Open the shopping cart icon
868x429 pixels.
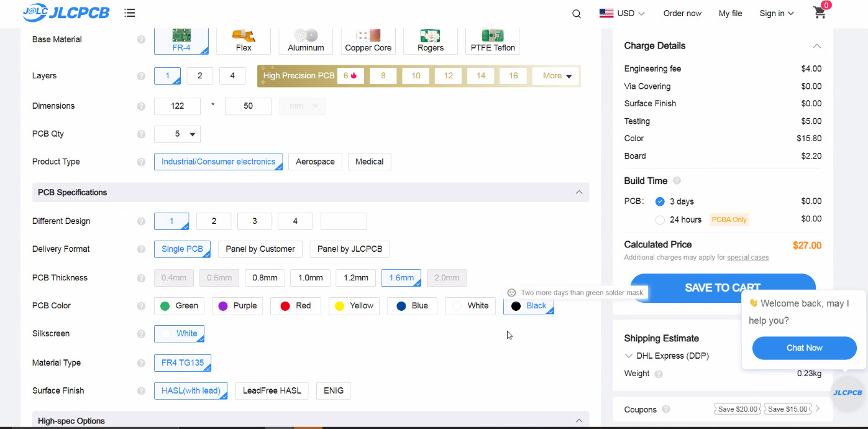coord(820,13)
